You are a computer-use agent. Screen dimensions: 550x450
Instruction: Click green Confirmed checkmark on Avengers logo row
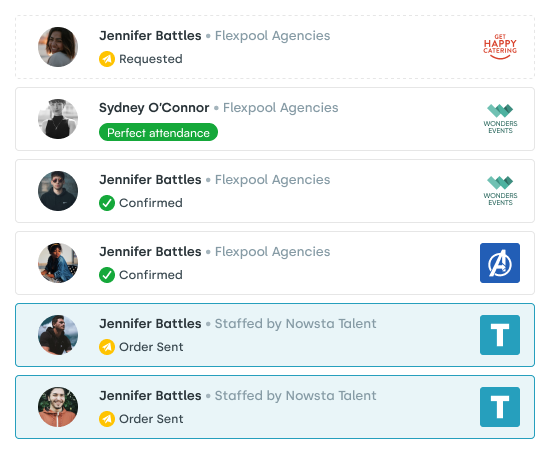pyautogui.click(x=107, y=275)
